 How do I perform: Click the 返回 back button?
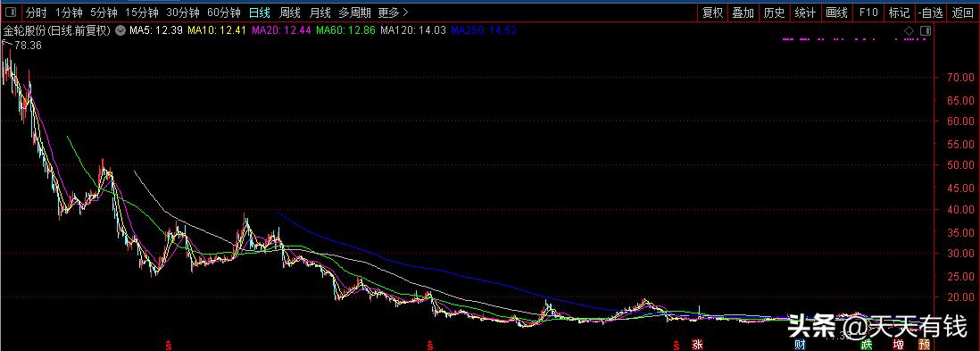pos(963,13)
